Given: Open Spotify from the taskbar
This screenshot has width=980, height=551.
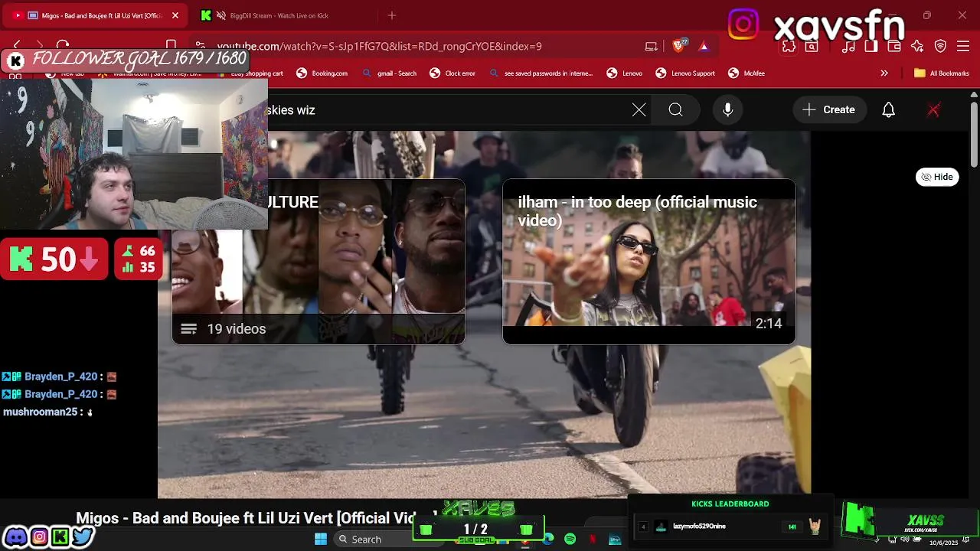Looking at the screenshot, I should (570, 540).
